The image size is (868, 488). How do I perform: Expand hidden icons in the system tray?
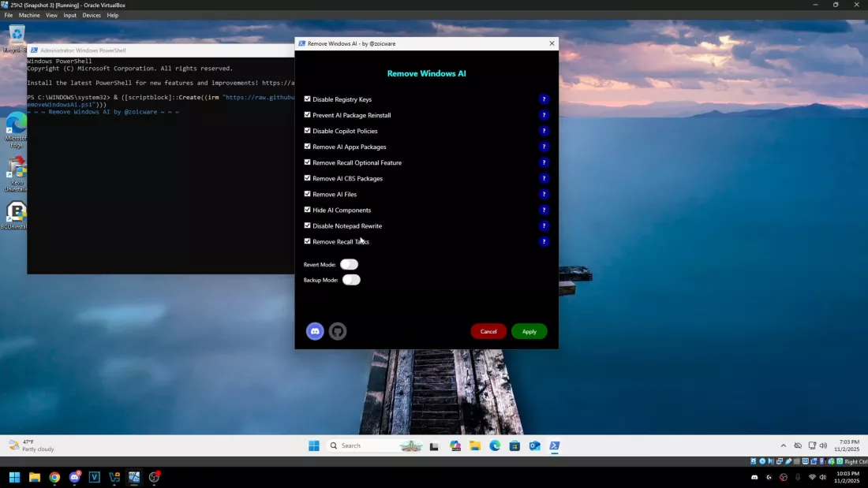(x=783, y=445)
